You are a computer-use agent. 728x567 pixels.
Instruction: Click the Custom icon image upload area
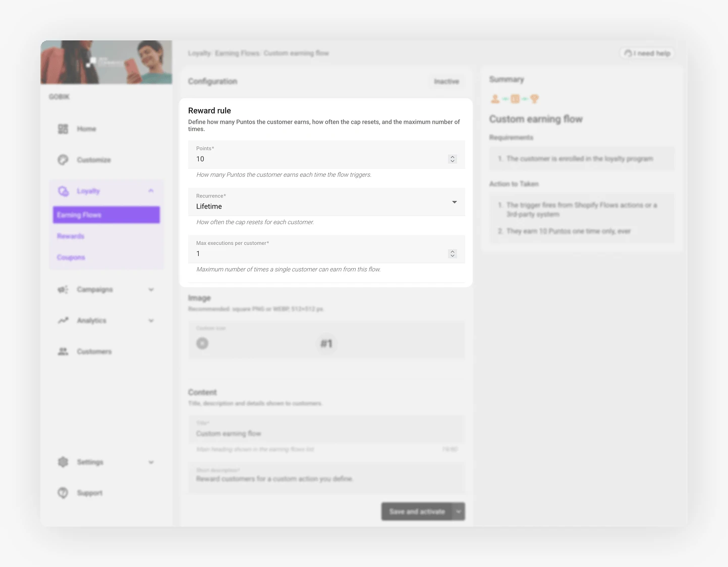[326, 340]
